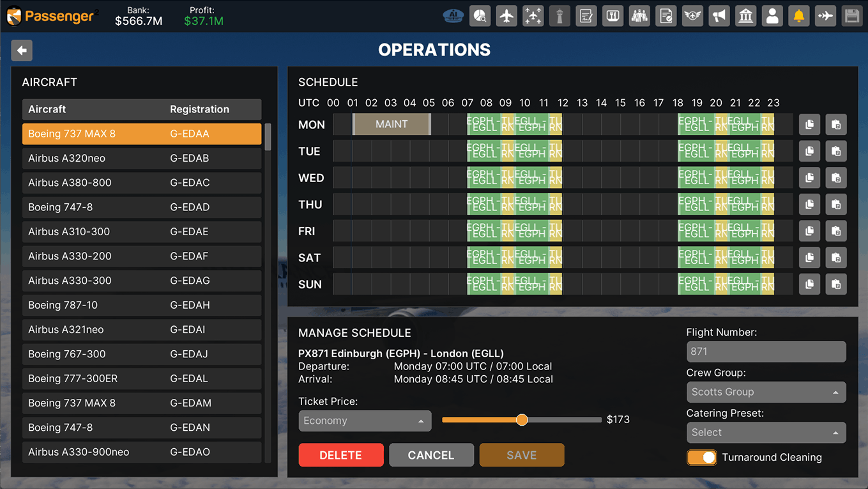This screenshot has height=489, width=868.
Task: Click the save game floppy disk icon
Action: click(x=851, y=16)
